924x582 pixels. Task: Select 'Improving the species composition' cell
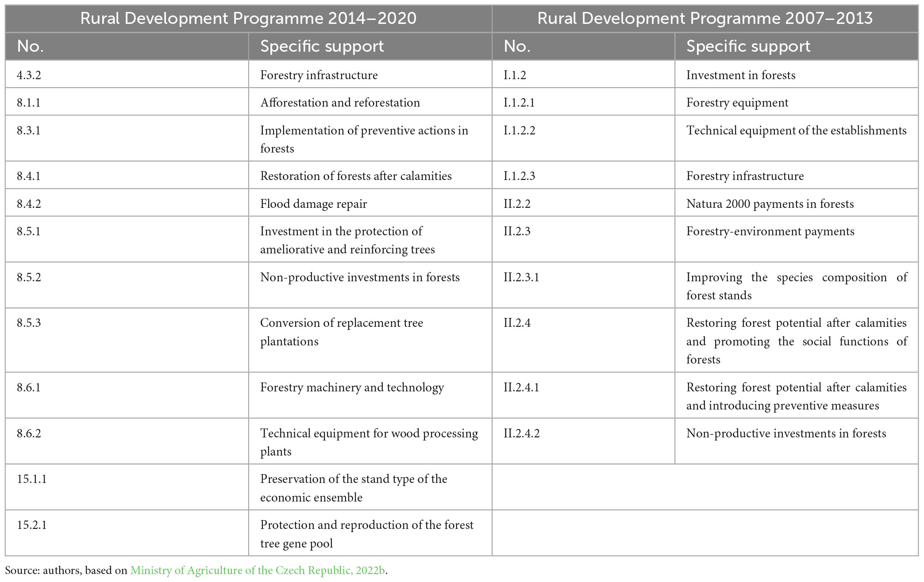[797, 285]
